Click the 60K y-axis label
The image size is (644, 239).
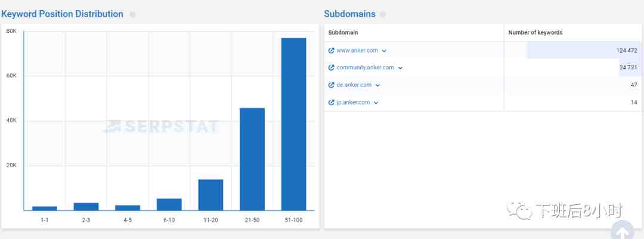point(11,76)
